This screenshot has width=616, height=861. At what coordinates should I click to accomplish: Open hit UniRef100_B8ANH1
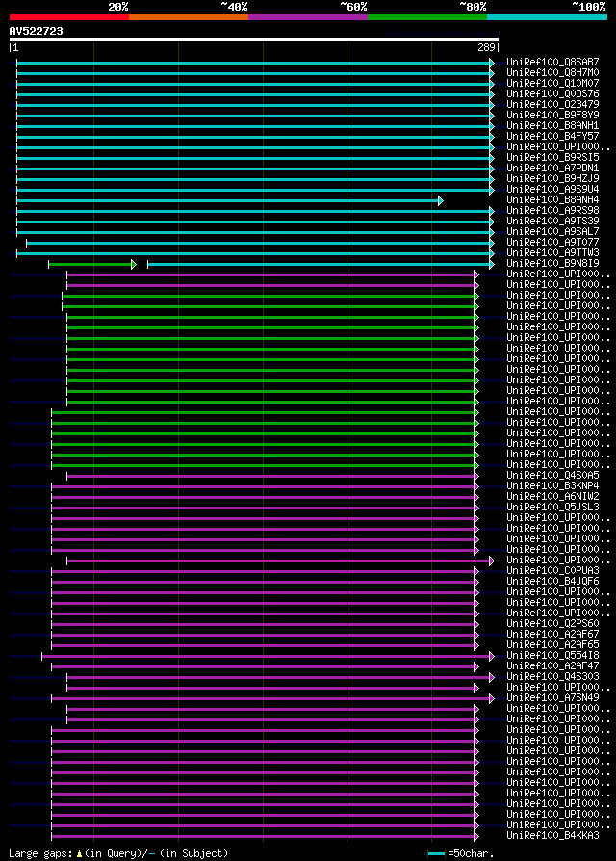(552, 126)
